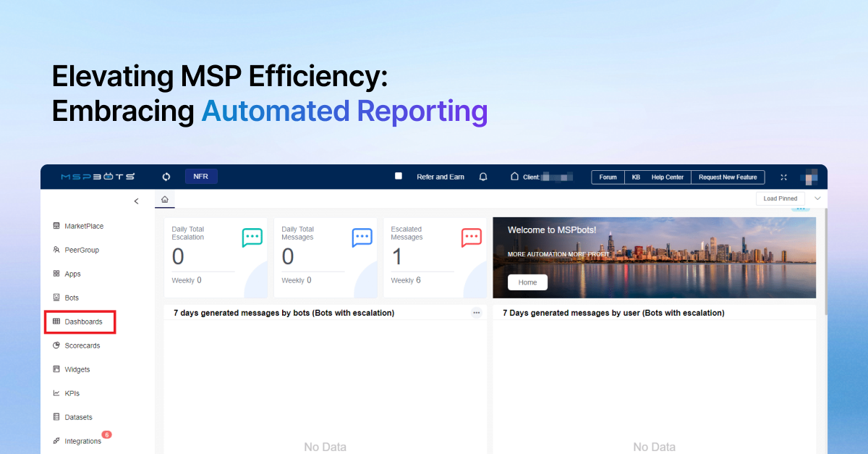
Task: Click the '7 Days generated messages by user' title
Action: tap(613, 313)
